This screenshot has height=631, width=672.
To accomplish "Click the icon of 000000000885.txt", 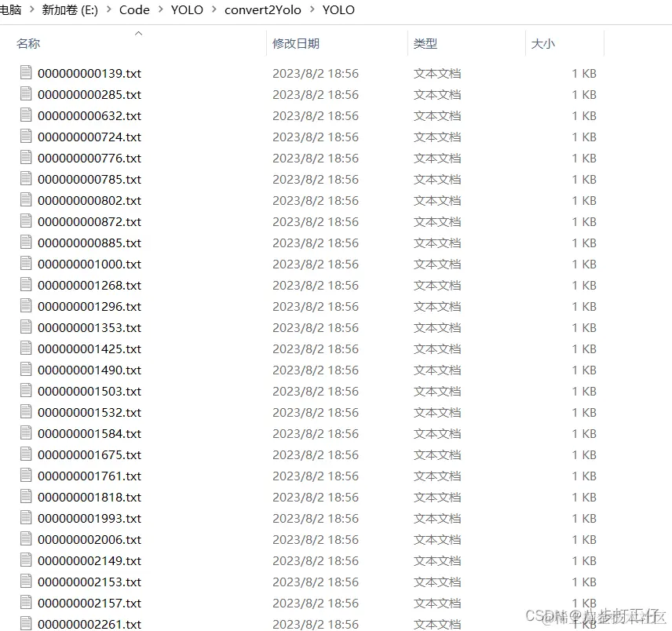I will tap(26, 242).
